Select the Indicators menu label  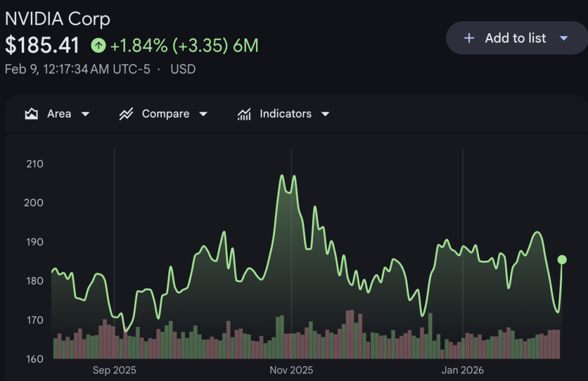point(285,114)
